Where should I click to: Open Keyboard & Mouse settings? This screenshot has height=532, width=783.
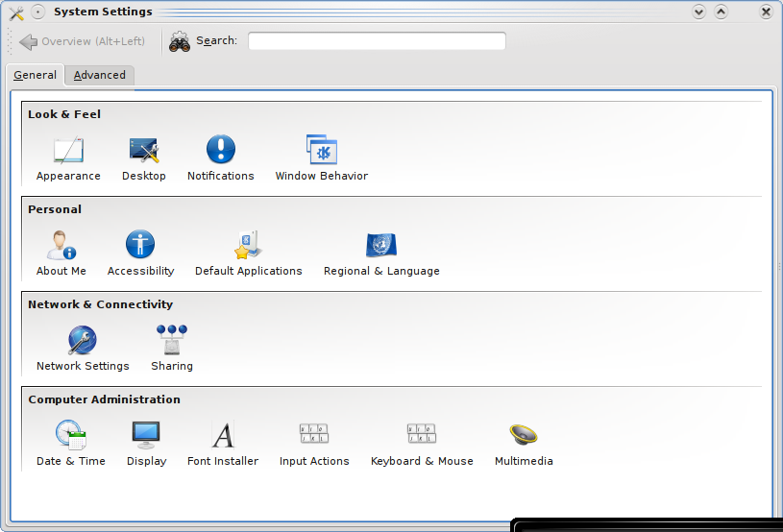tap(422, 443)
